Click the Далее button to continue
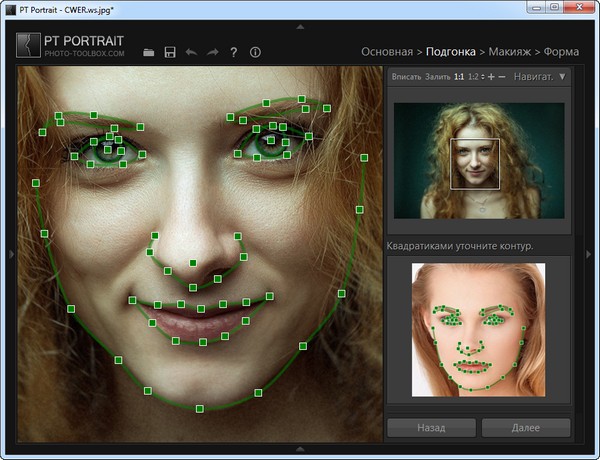The width and height of the screenshot is (600, 460). pyautogui.click(x=525, y=428)
